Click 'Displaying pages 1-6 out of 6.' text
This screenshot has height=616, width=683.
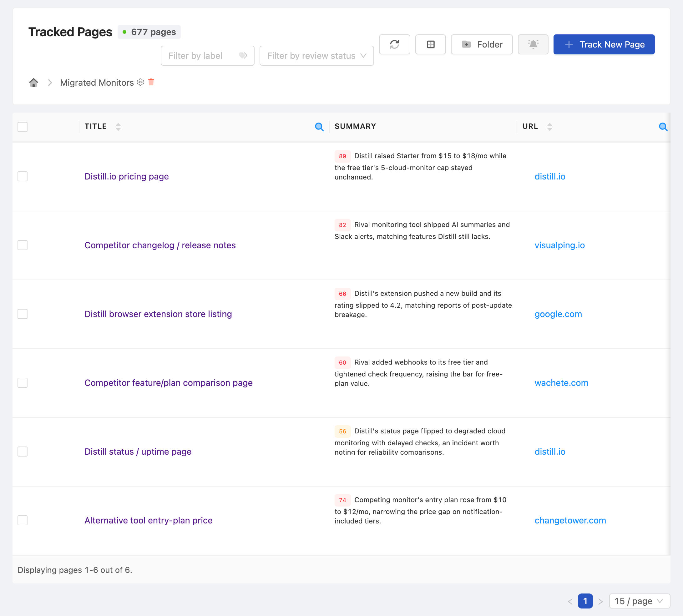[75, 570]
